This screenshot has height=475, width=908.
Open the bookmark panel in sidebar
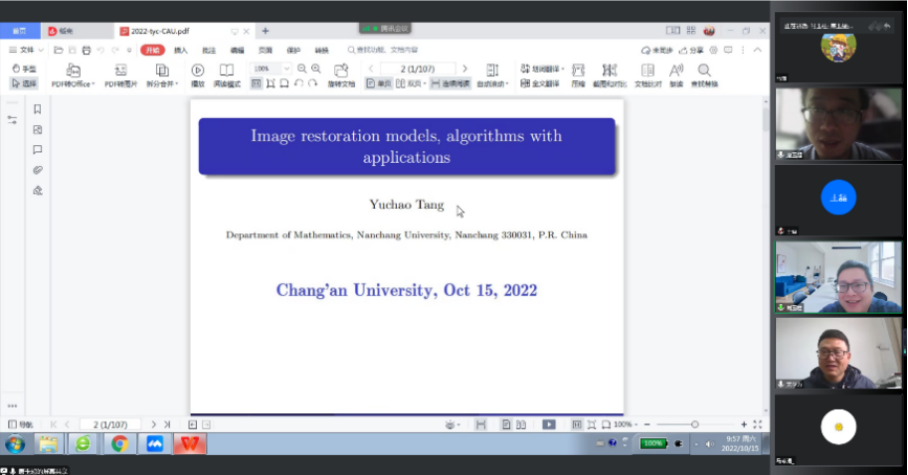37,110
